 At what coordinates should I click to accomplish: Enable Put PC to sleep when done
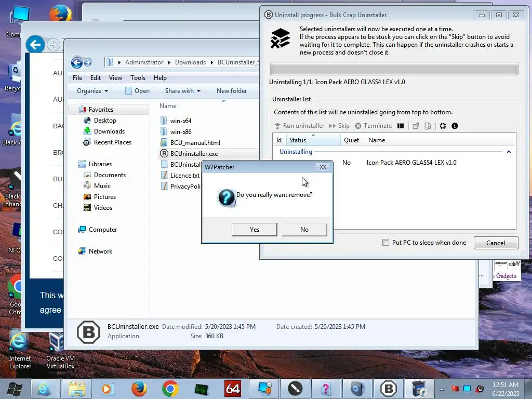386,242
